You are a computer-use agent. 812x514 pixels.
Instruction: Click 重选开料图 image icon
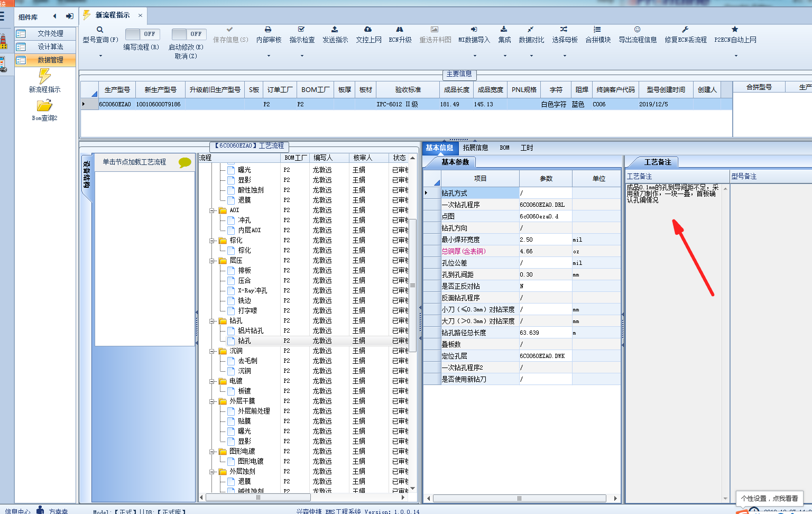(x=435, y=30)
